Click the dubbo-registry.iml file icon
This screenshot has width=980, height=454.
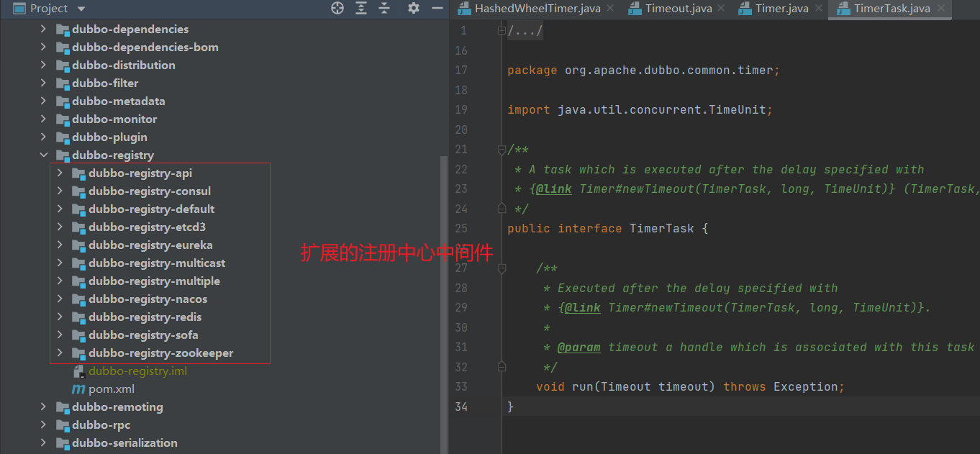pos(78,371)
